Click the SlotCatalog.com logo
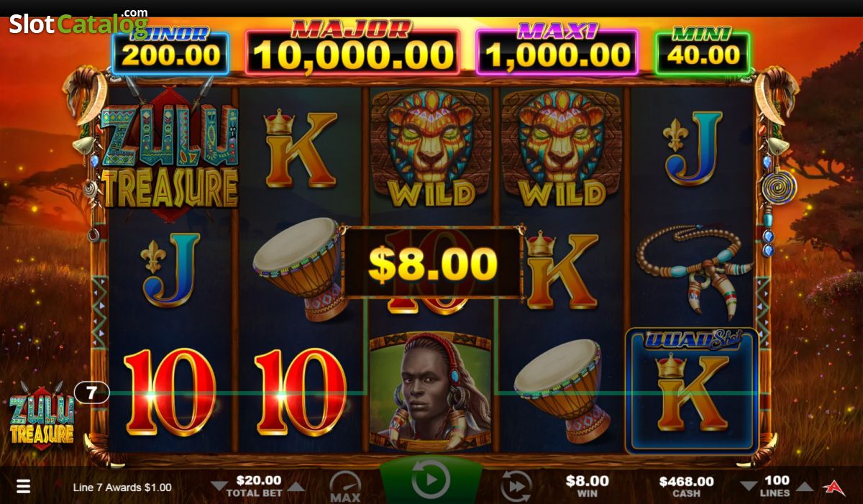This screenshot has width=863, height=504. 78,24
